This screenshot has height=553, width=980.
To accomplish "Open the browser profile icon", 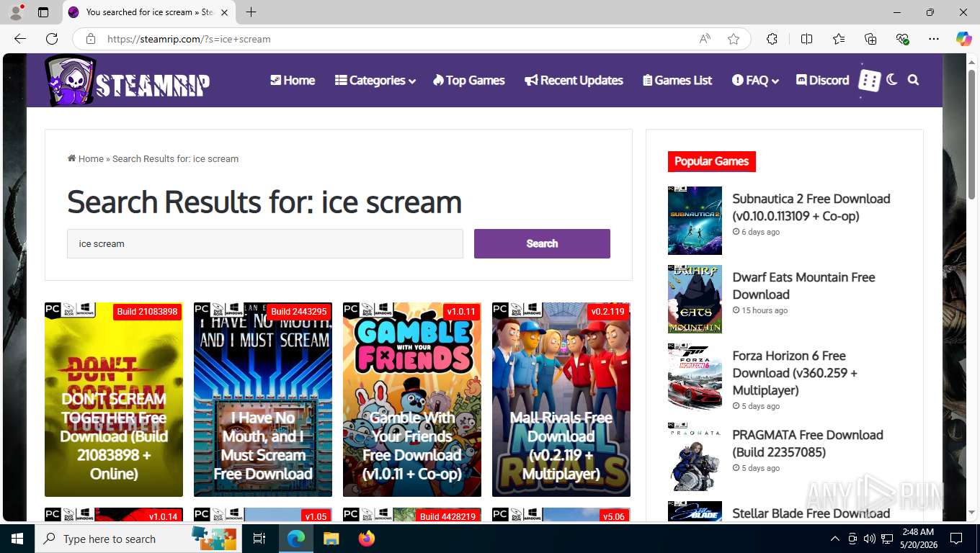I will tap(16, 12).
